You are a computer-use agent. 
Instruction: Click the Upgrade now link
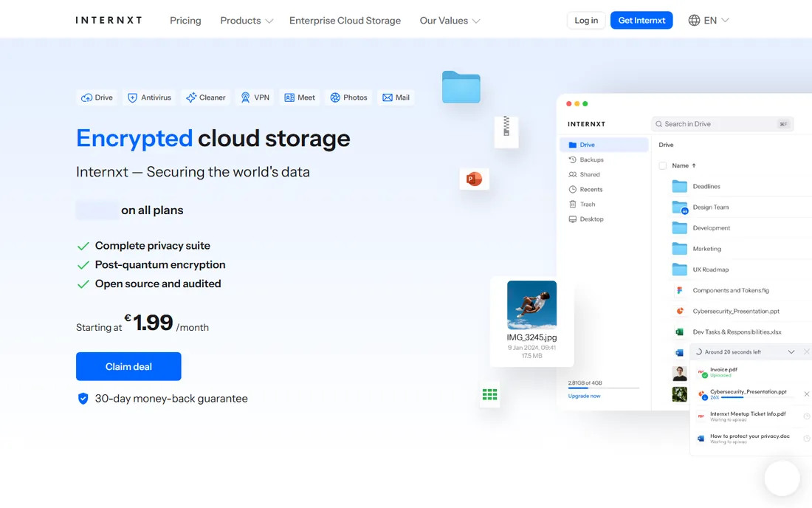point(584,397)
